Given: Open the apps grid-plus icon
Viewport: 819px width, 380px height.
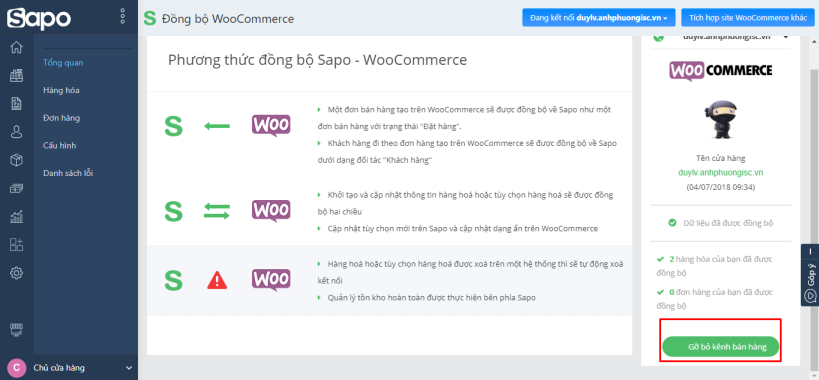Looking at the screenshot, I should point(17,245).
